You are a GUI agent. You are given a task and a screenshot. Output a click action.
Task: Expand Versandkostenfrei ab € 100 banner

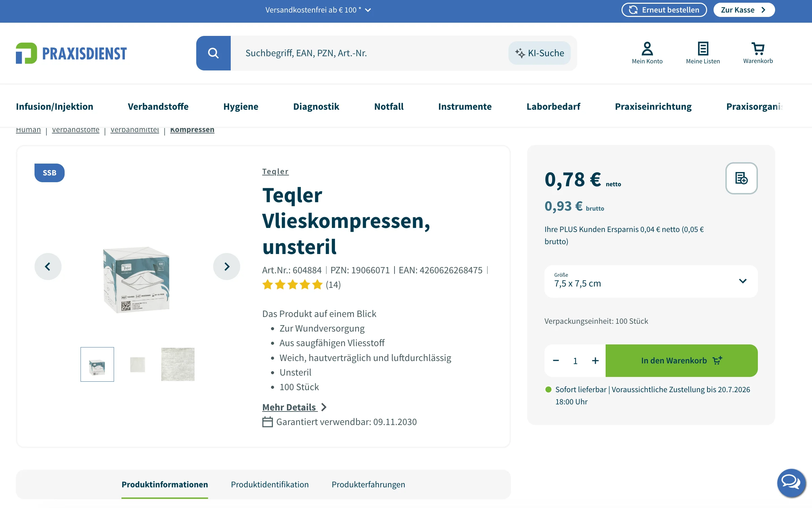tap(318, 10)
